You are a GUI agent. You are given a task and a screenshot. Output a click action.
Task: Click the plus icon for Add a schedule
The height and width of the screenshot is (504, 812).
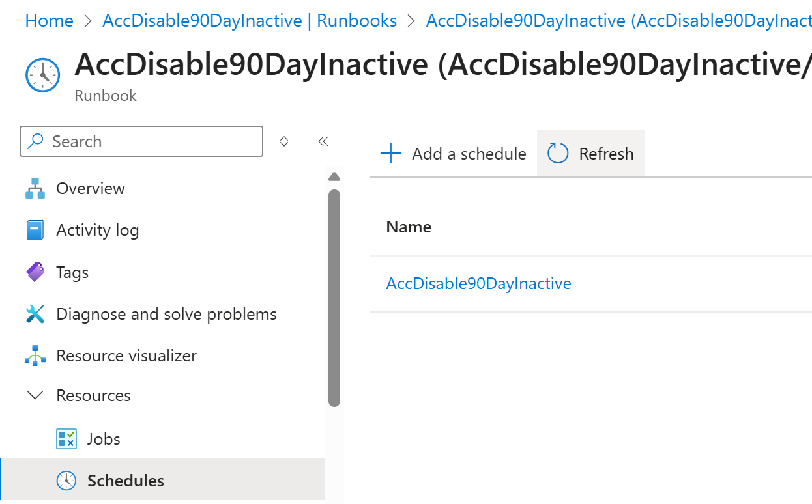tap(391, 154)
